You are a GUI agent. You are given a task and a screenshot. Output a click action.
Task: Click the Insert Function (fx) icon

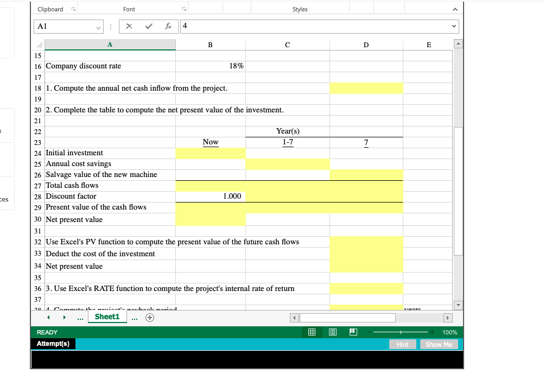pos(168,26)
